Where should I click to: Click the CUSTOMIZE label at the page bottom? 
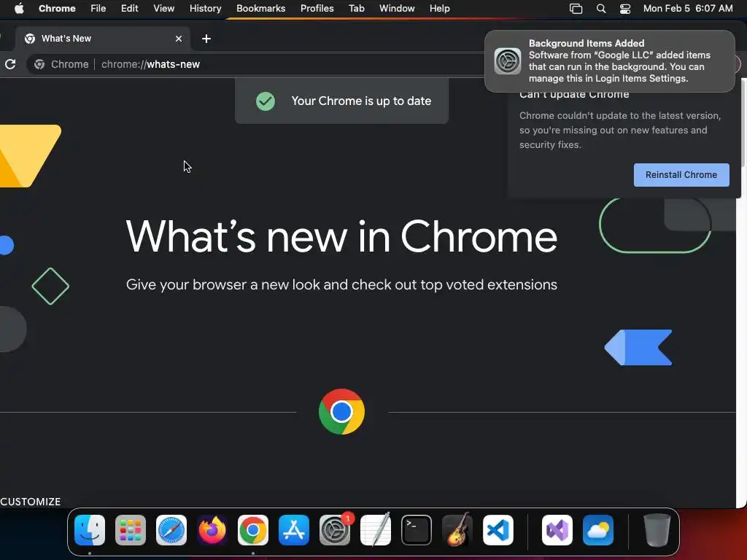coord(31,502)
